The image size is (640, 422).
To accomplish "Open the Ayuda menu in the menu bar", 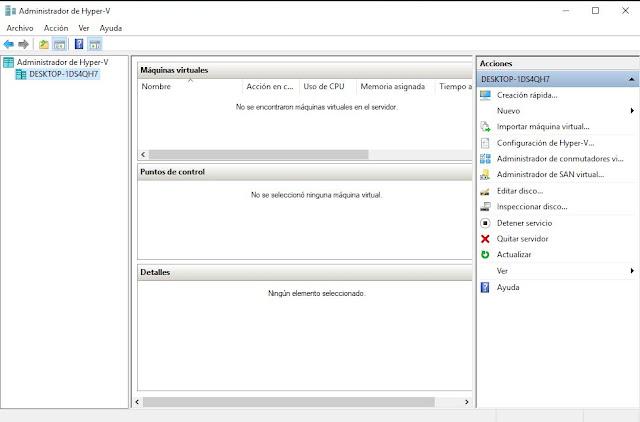I will pos(111,28).
